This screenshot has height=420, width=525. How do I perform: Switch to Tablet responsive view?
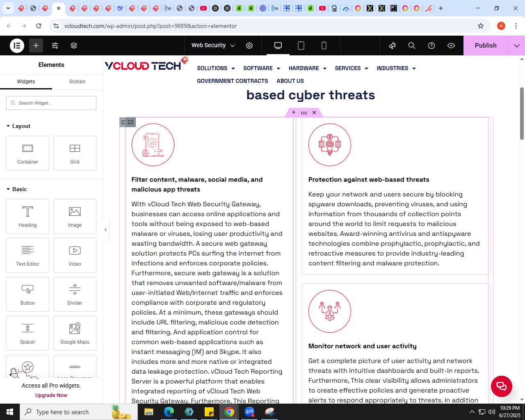pyautogui.click(x=301, y=46)
